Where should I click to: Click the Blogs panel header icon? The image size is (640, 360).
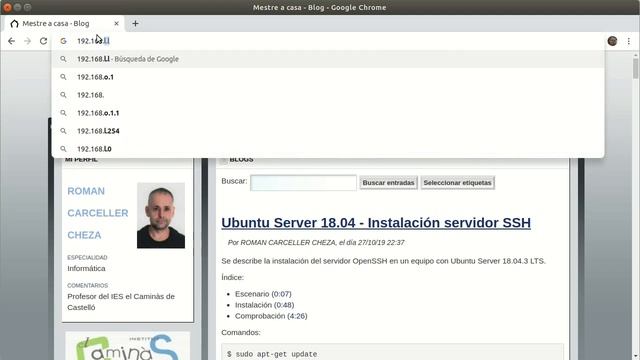(x=224, y=160)
